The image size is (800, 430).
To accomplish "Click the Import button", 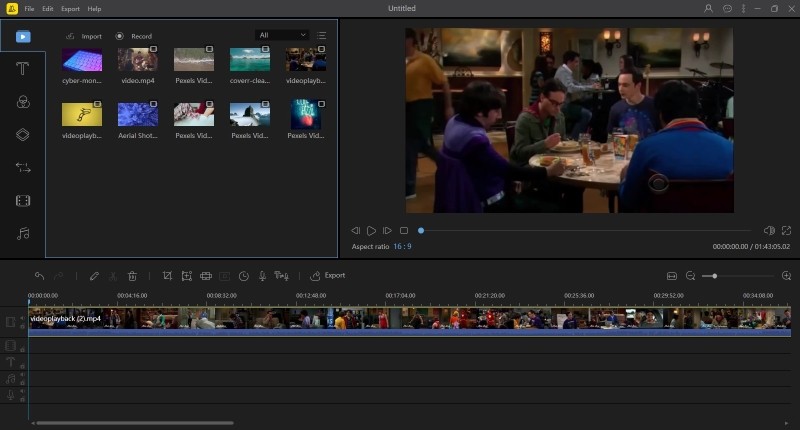I will pyautogui.click(x=84, y=36).
